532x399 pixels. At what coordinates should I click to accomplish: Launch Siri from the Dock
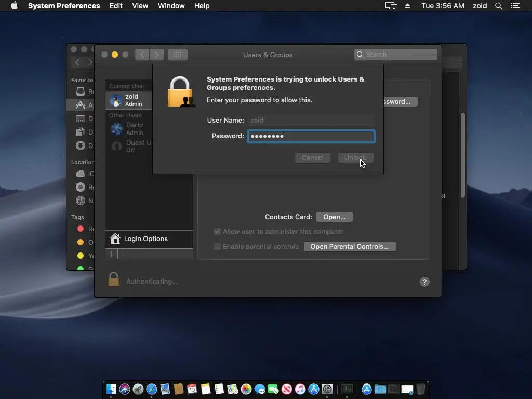125,389
